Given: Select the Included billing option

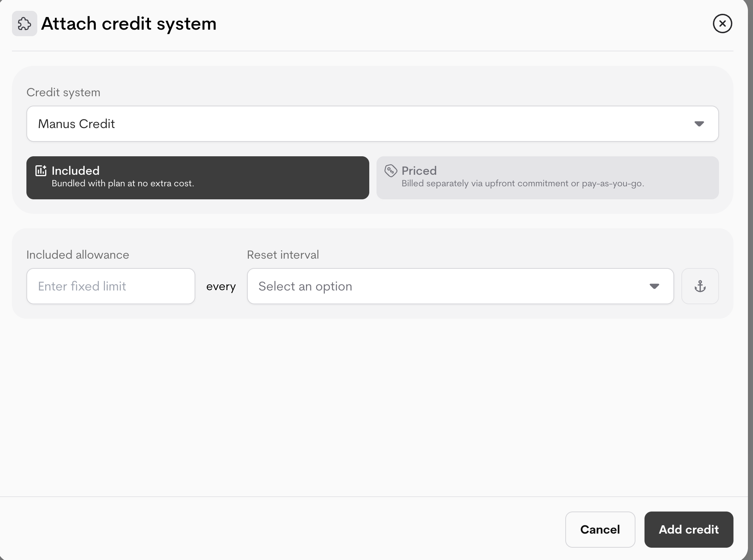Looking at the screenshot, I should point(197,177).
